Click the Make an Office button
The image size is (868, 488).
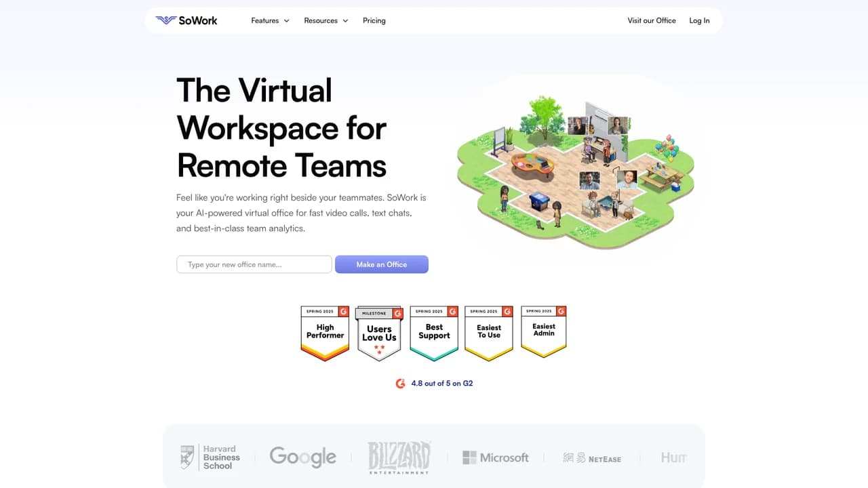point(382,264)
